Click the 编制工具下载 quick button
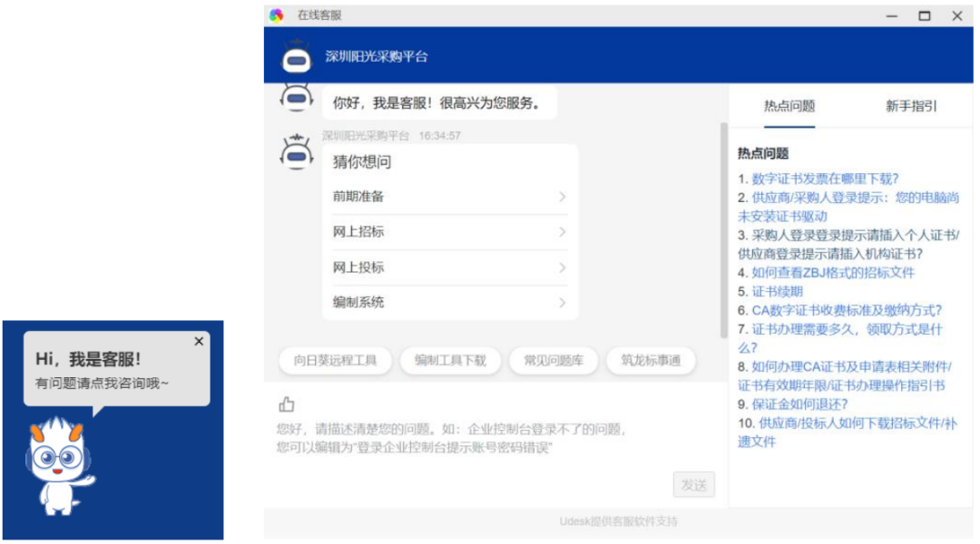This screenshot has width=980, height=544. coord(450,360)
